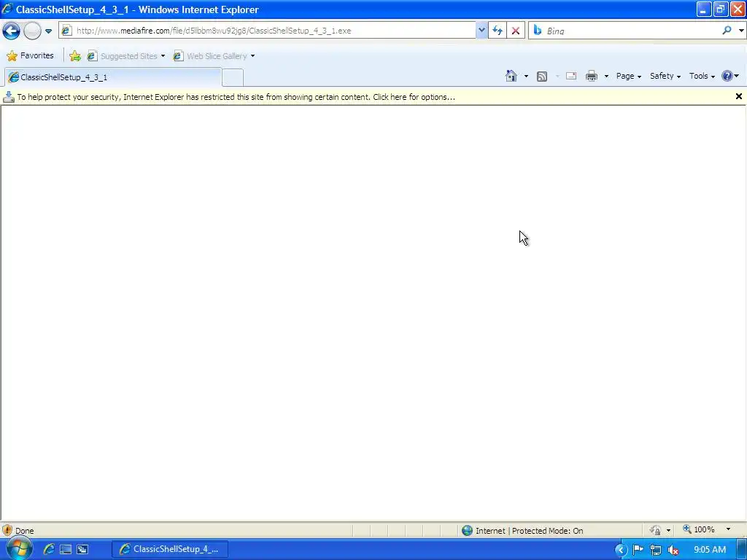Screen dimensions: 747x560
Task: Open the Page menu
Action: click(x=628, y=76)
